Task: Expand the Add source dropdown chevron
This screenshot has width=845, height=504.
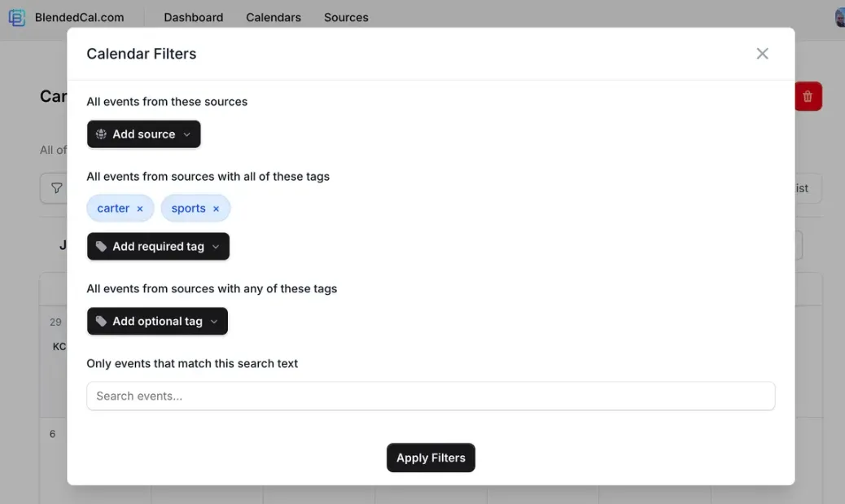Action: click(x=187, y=134)
